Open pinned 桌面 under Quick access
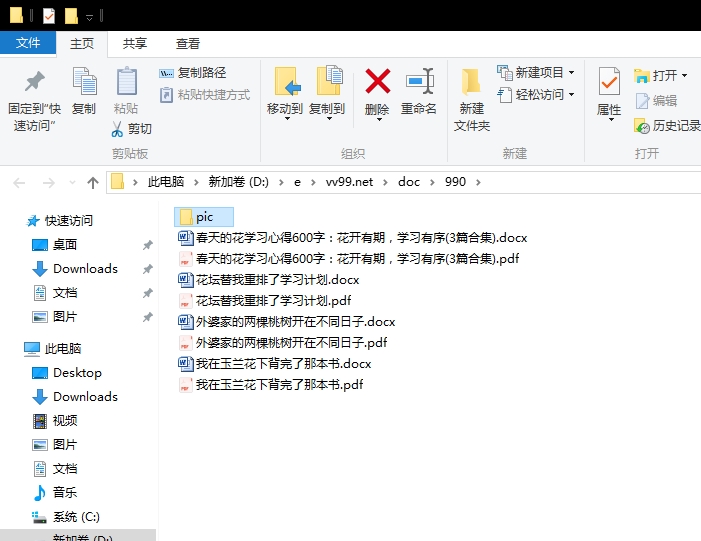Screen dimensions: 701x541 pyautogui.click(x=55, y=245)
